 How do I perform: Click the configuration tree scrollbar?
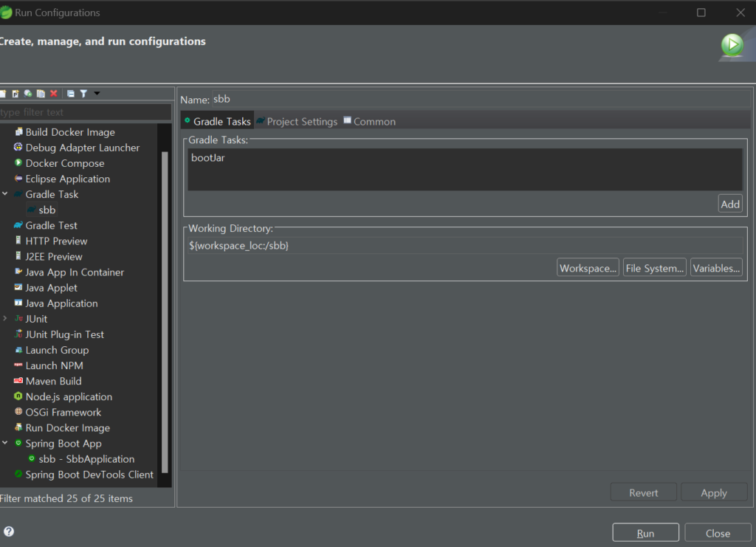pos(165,312)
